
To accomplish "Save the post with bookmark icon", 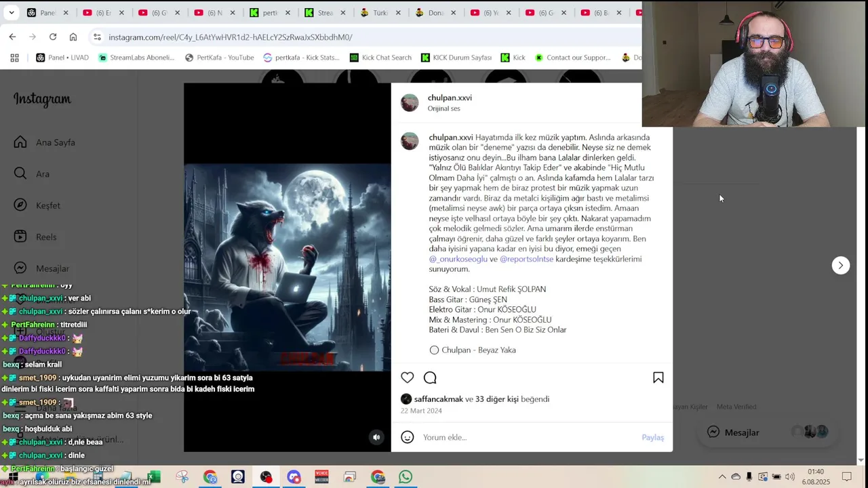I will [658, 378].
